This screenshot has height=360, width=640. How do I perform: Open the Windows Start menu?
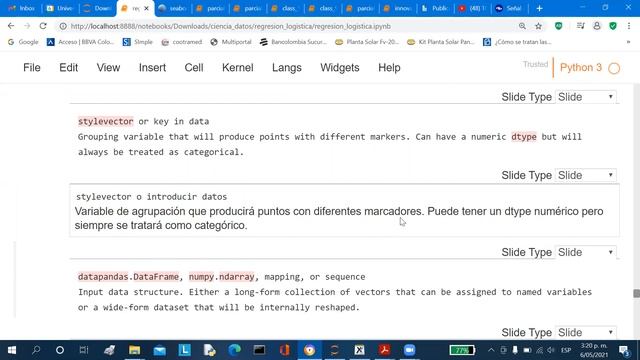click(x=12, y=350)
